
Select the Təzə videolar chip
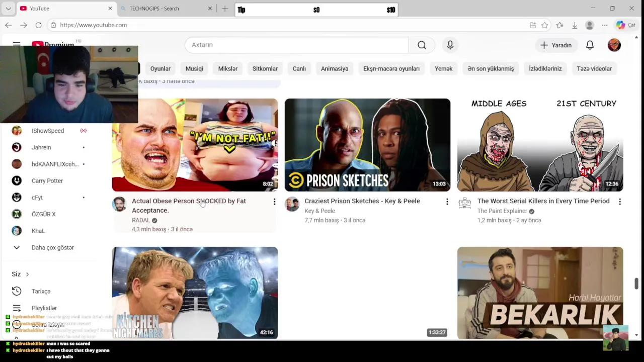pyautogui.click(x=594, y=68)
